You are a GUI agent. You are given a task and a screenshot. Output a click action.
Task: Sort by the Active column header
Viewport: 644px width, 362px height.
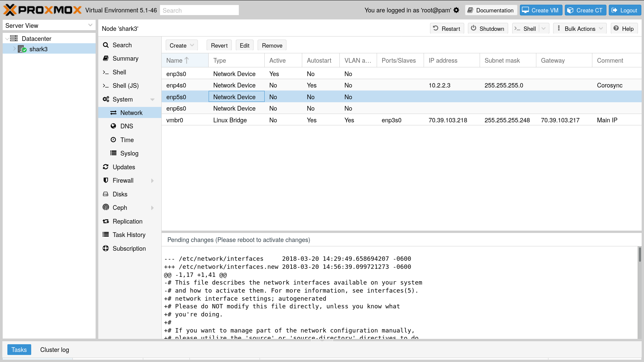coord(283,61)
